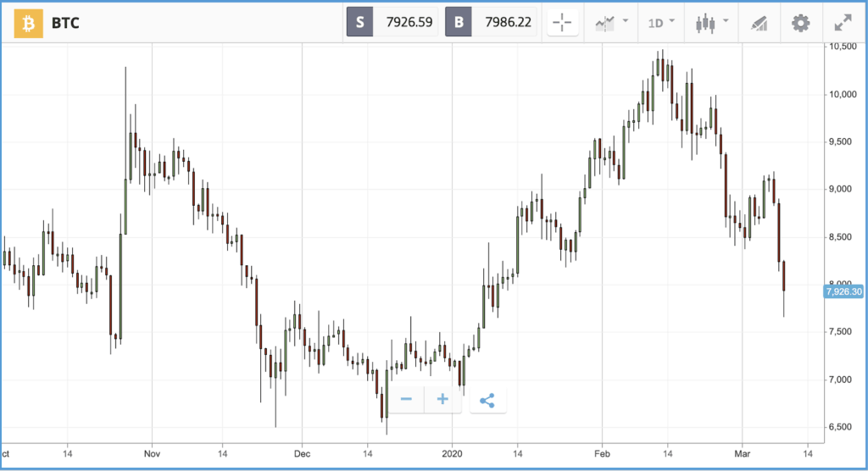Click the 7,500 price axis label
868x471 pixels.
[840, 331]
